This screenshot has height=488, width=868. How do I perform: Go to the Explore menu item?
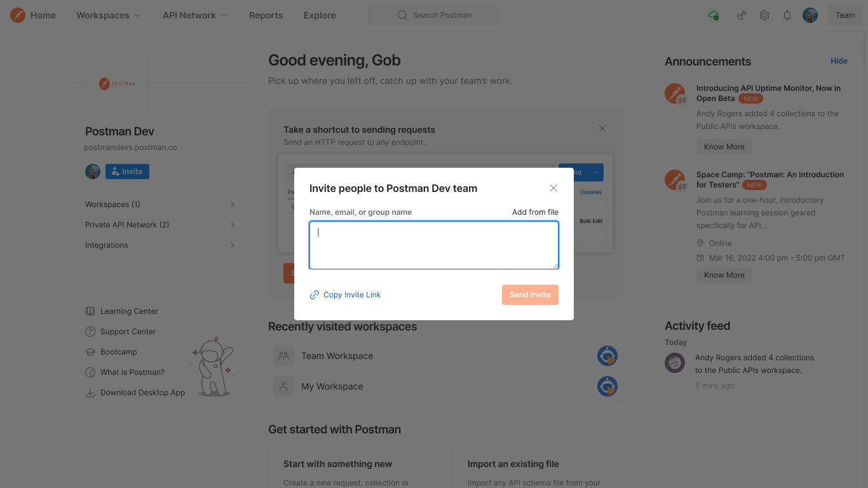tap(320, 15)
